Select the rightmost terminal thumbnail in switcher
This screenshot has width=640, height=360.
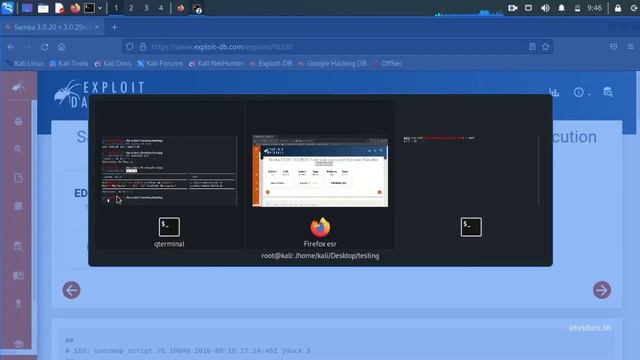[471, 171]
